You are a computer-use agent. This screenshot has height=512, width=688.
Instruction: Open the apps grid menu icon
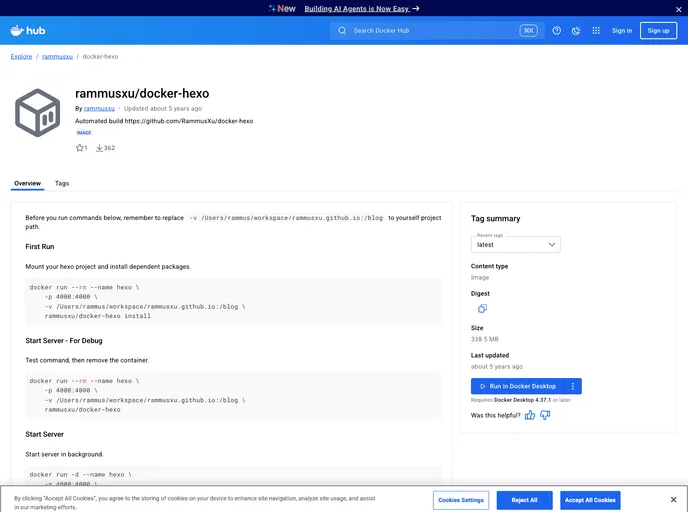point(596,31)
